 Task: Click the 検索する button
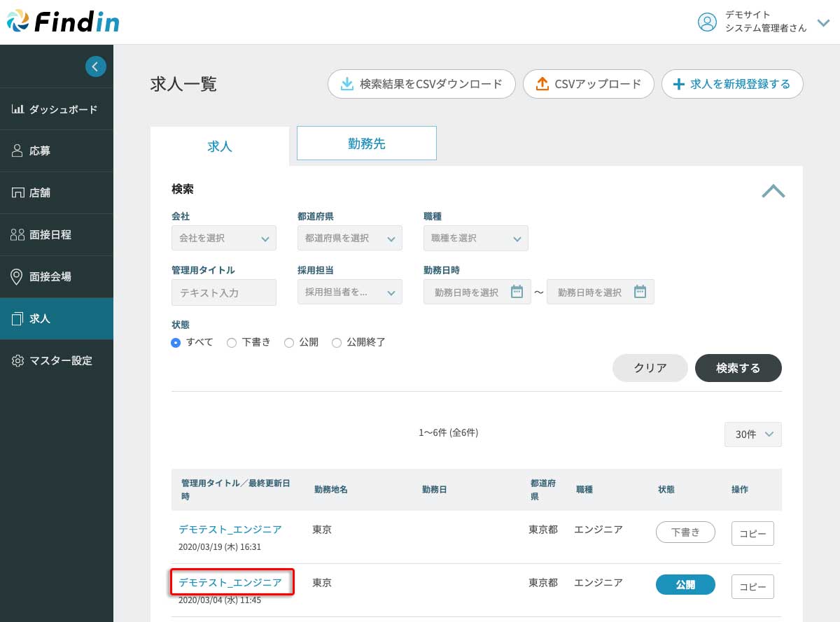[x=738, y=367]
